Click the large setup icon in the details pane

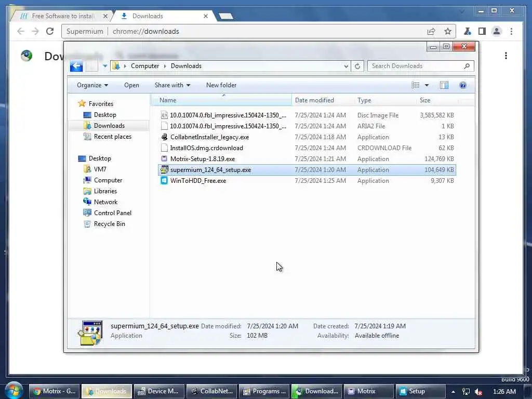pyautogui.click(x=90, y=333)
